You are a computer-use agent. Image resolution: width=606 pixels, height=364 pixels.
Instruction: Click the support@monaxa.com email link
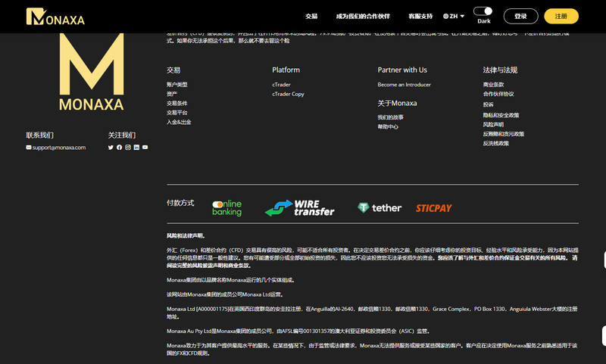(59, 148)
